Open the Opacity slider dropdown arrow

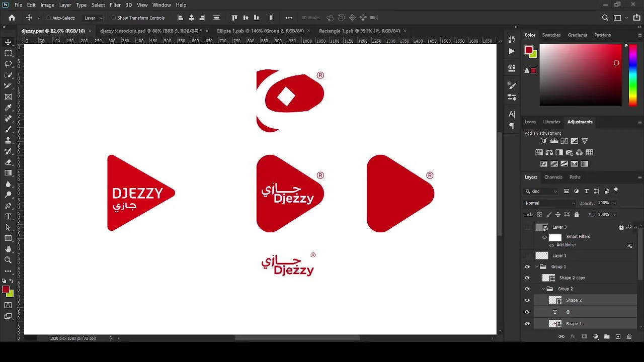pyautogui.click(x=614, y=203)
